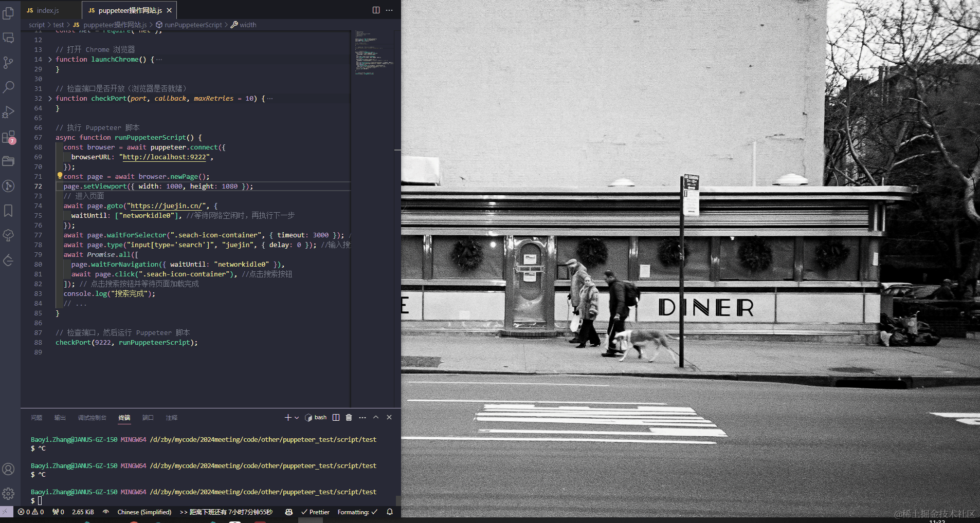This screenshot has width=980, height=523.
Task: Expand the folded launchChrome function on line 14
Action: [50, 60]
